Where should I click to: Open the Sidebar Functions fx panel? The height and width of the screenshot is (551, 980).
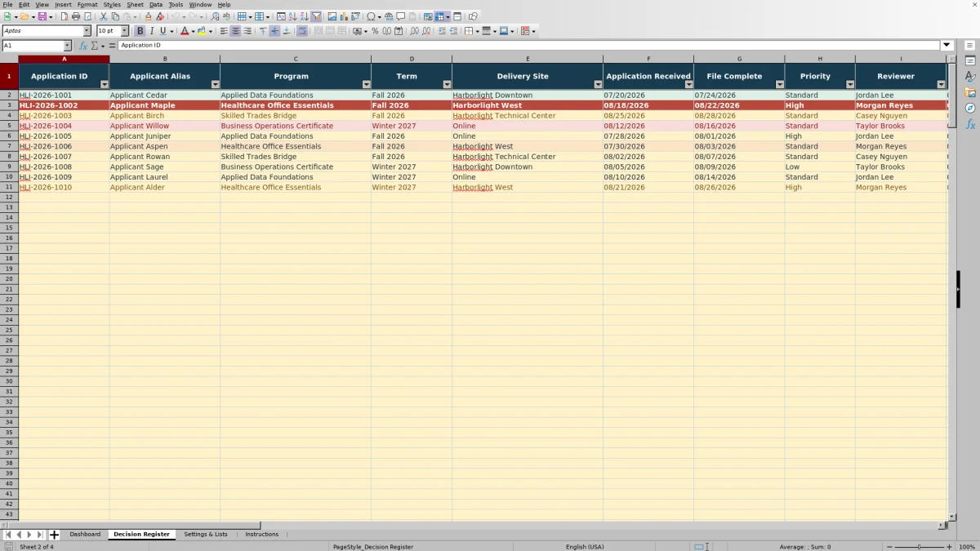click(x=970, y=124)
